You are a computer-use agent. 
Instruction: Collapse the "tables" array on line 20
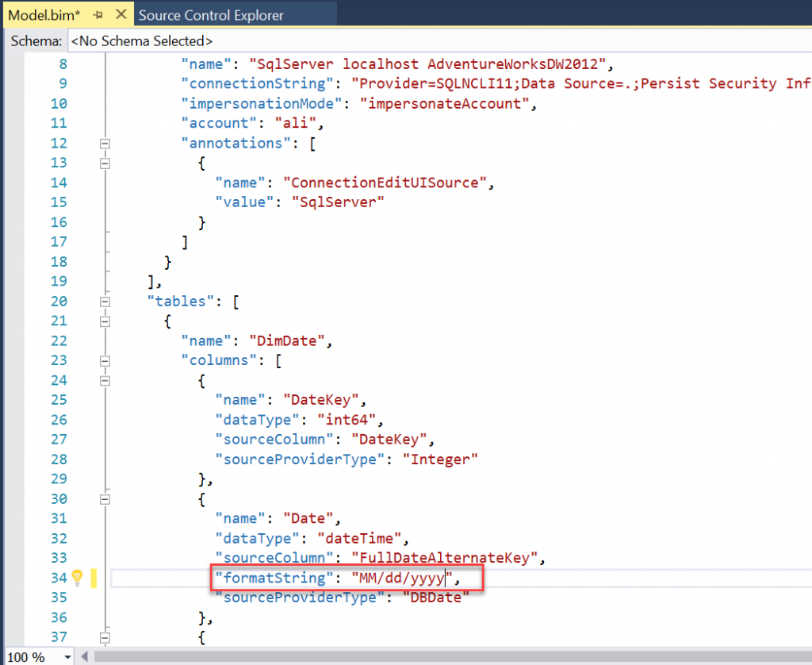(103, 302)
